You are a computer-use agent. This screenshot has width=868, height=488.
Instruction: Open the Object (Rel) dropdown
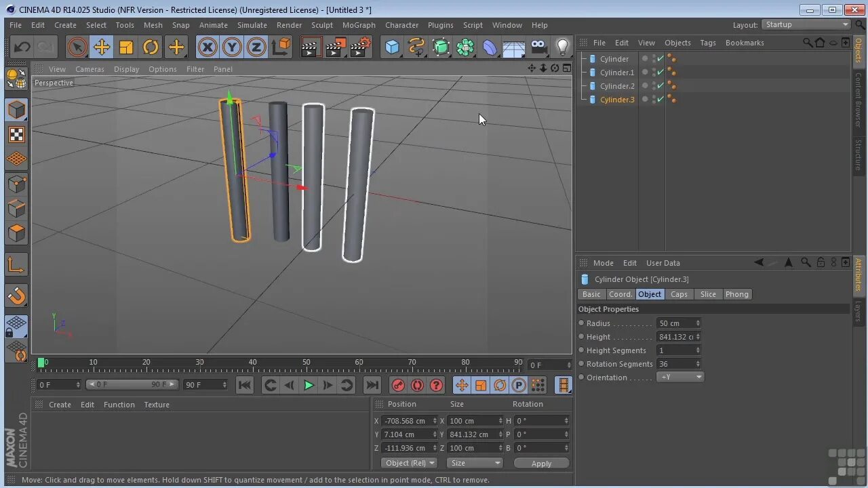(x=410, y=463)
